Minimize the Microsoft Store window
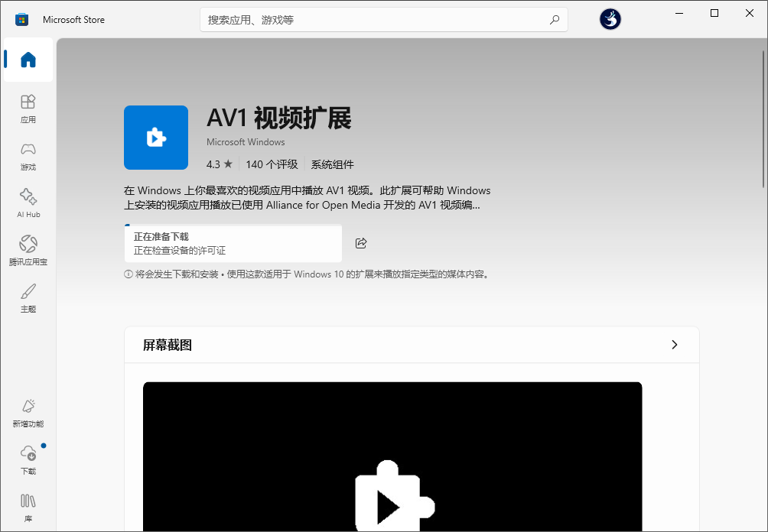The image size is (768, 532). (679, 13)
